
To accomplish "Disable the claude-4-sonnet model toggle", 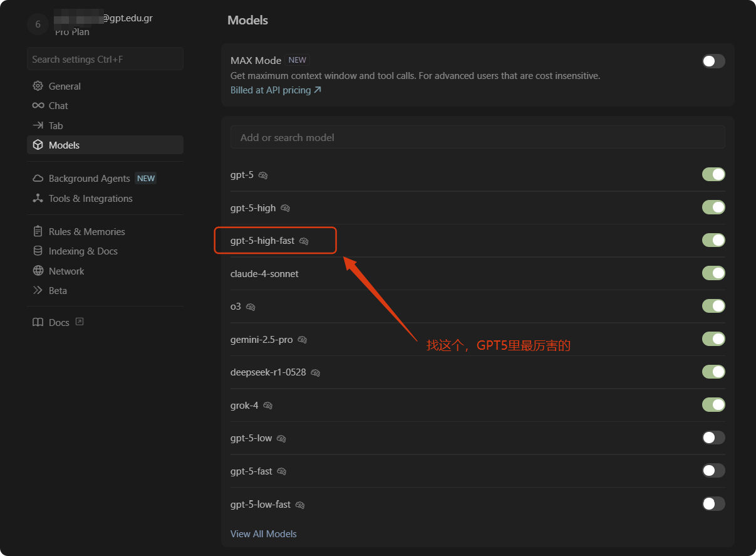I will pyautogui.click(x=713, y=273).
